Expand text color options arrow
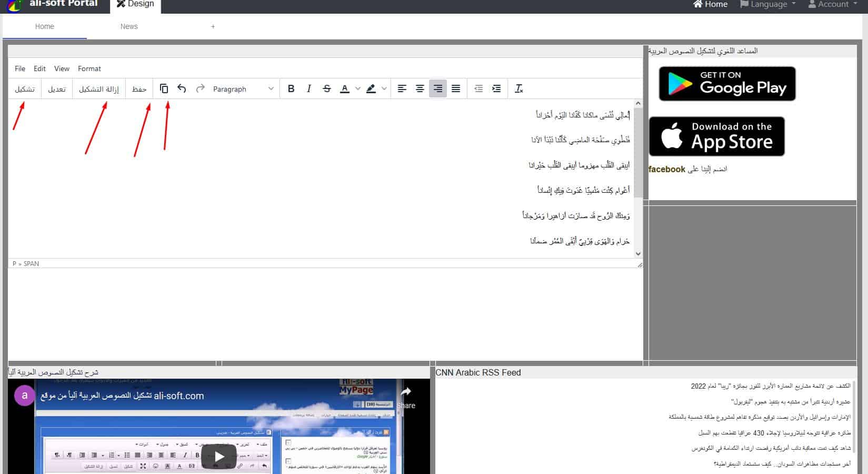Viewport: 868px width, 474px height. tap(358, 89)
